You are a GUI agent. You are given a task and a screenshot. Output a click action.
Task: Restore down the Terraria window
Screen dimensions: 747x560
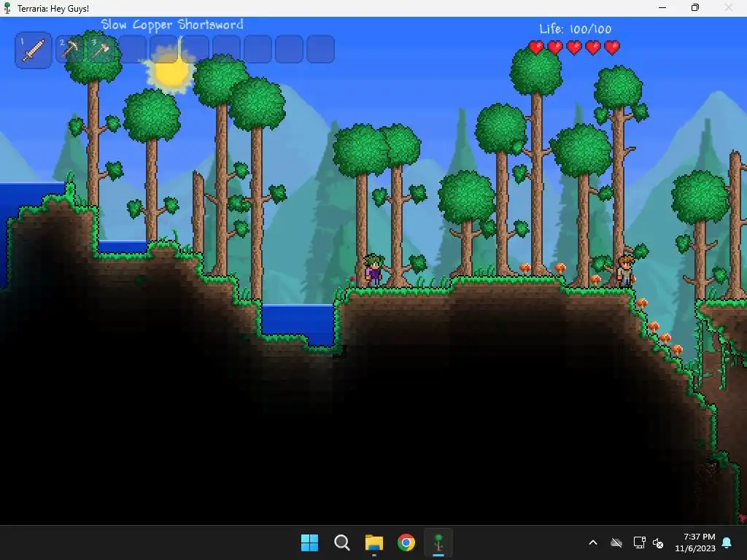coord(695,7)
